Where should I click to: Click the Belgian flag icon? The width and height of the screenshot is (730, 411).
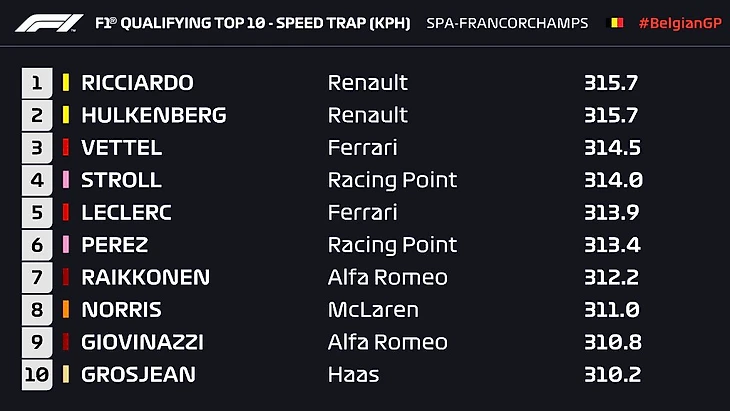(x=617, y=22)
